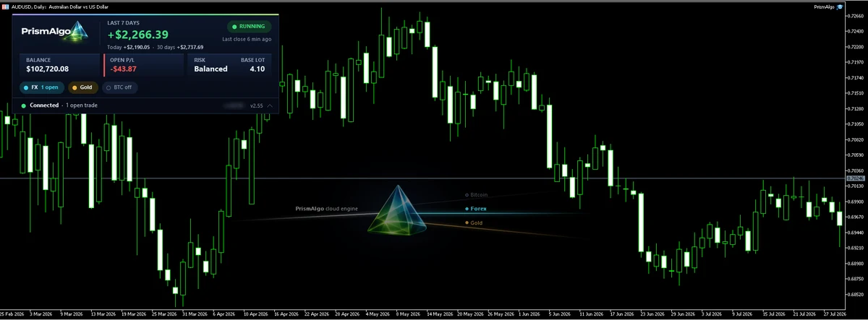The image size is (868, 320).
Task: Click the +$2,266.39 last 7 days profit
Action: pos(138,35)
